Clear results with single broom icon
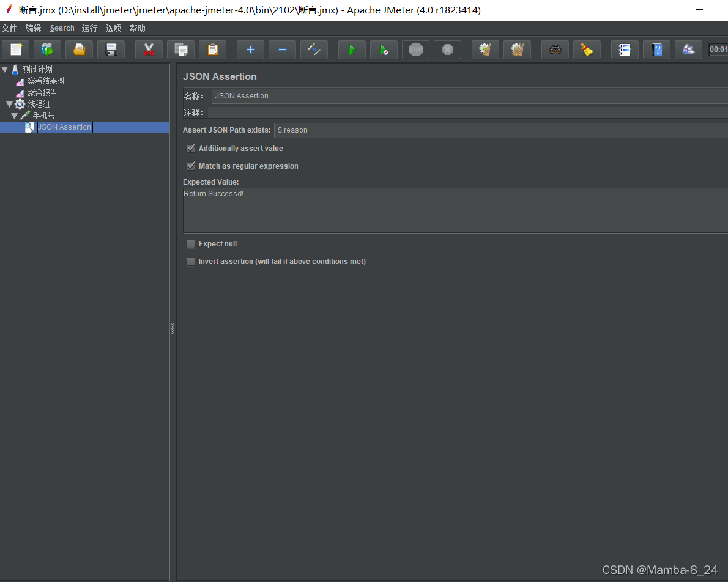 [485, 50]
